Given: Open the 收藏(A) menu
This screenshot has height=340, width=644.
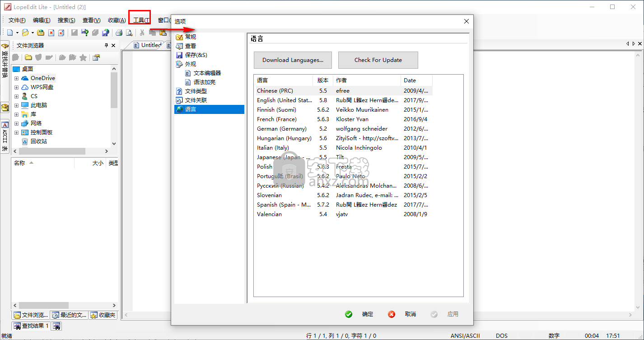Looking at the screenshot, I should pyautogui.click(x=117, y=20).
